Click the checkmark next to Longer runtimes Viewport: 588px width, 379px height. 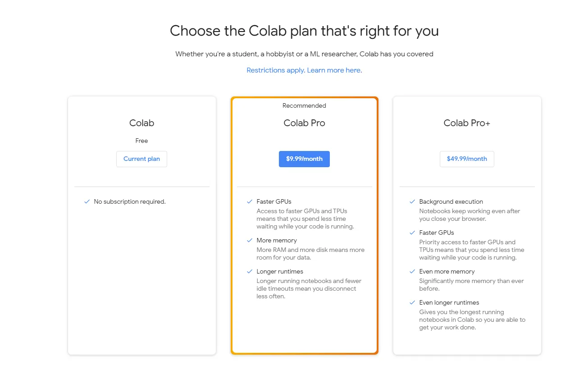coord(250,272)
